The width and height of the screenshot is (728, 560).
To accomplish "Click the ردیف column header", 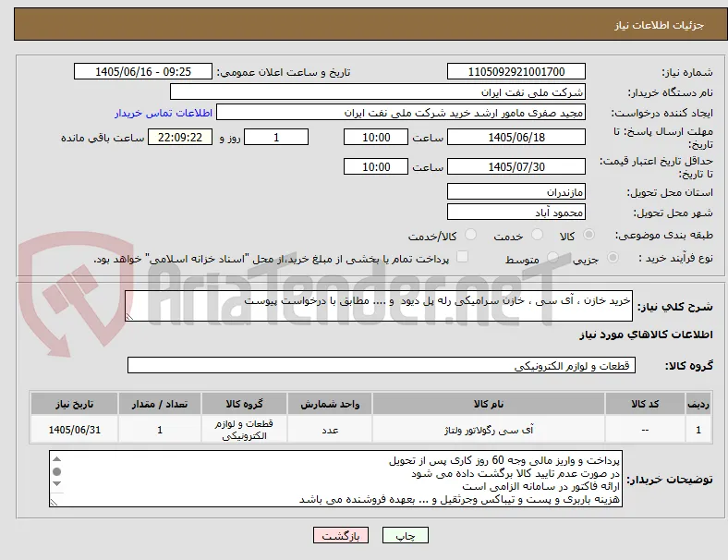I will click(x=698, y=404).
